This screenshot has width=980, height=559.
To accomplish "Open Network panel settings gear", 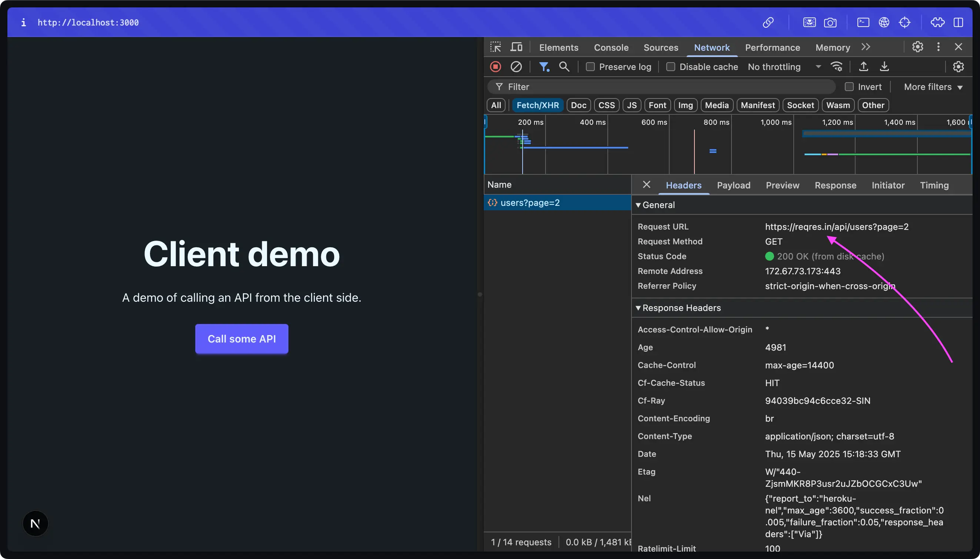I will [959, 67].
